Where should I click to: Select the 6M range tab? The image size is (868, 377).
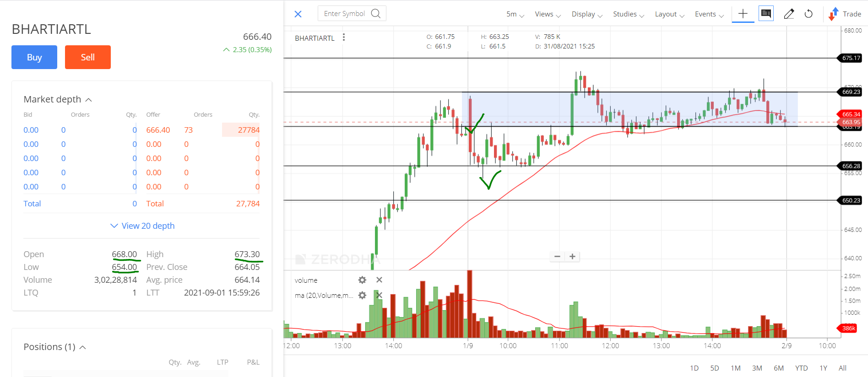(x=779, y=368)
